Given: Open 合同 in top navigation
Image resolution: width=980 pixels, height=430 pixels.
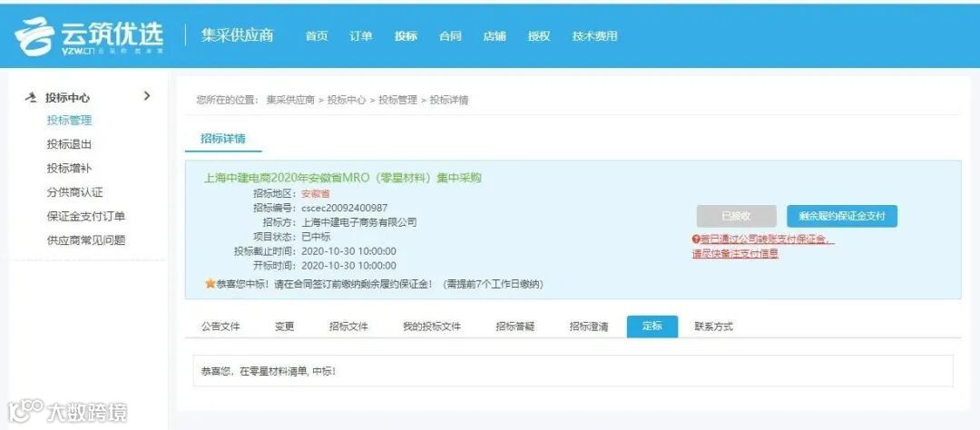Looking at the screenshot, I should pyautogui.click(x=450, y=36).
